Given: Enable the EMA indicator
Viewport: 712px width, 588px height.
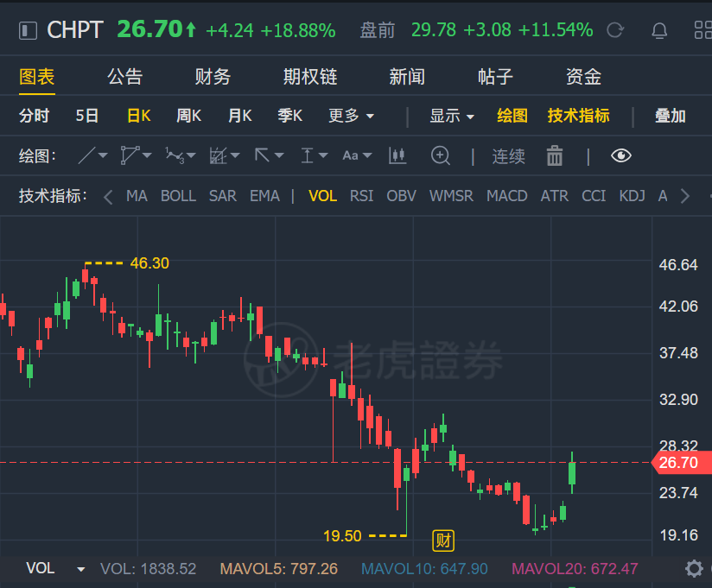Looking at the screenshot, I should [x=264, y=196].
